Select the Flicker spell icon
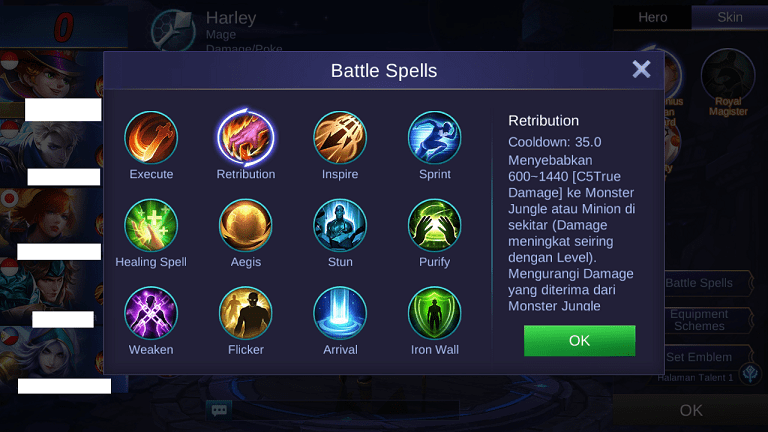This screenshot has height=432, width=768. pyautogui.click(x=245, y=313)
